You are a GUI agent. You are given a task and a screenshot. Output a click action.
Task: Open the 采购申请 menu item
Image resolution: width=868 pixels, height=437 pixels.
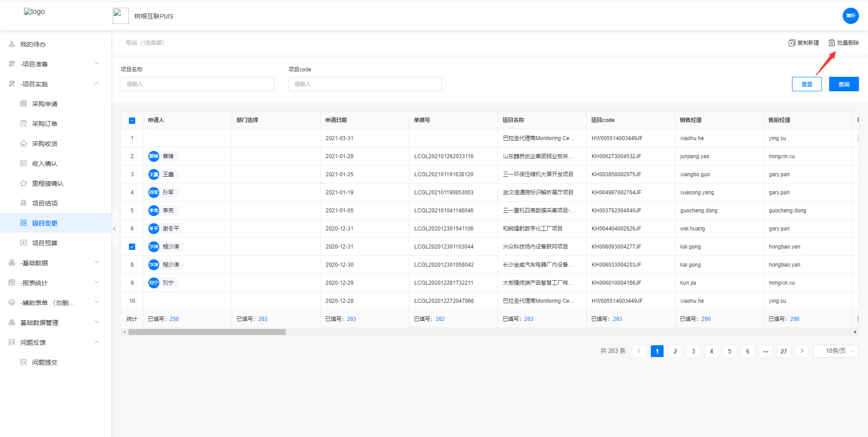(56, 104)
